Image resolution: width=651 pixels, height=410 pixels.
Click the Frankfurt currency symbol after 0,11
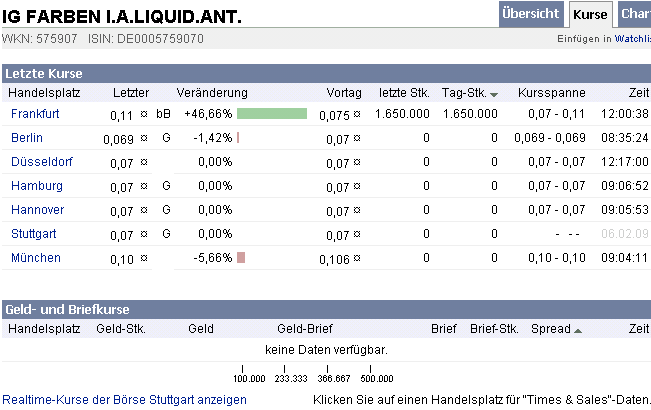point(144,114)
